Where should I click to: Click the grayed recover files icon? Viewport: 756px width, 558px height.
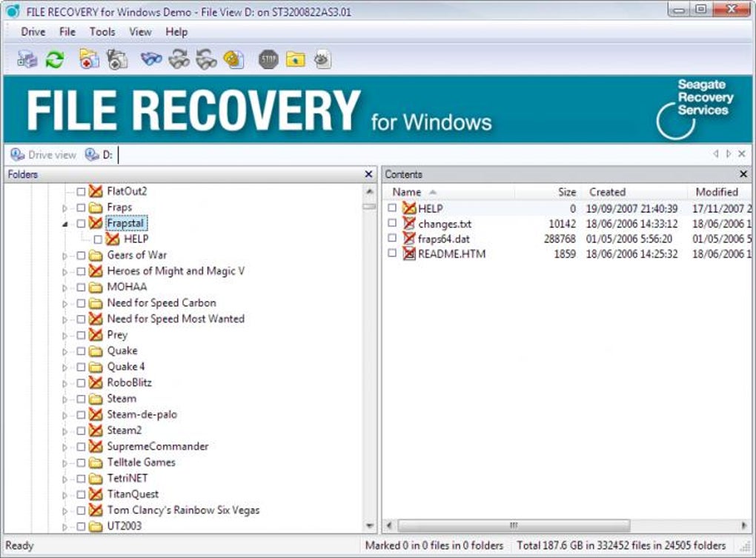pos(116,60)
